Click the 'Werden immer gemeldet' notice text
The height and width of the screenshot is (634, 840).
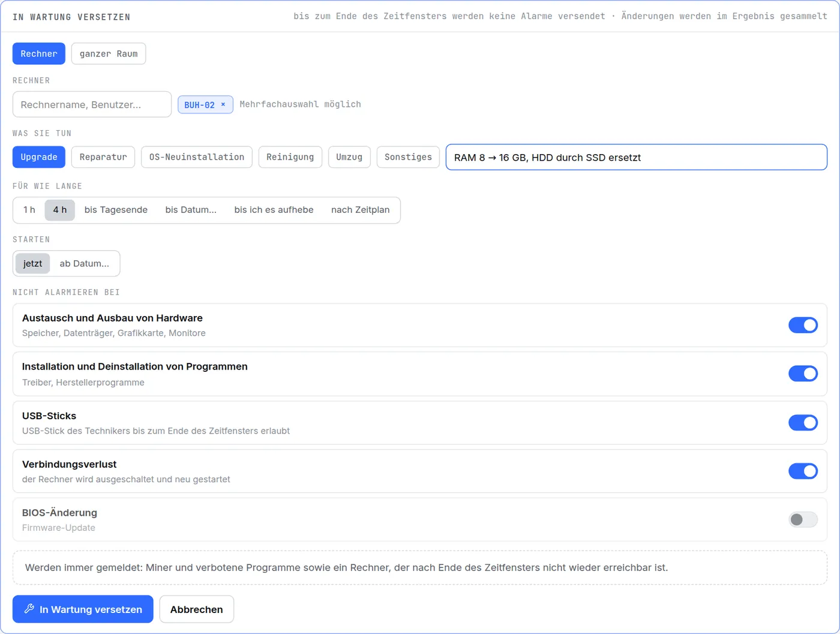[346, 567]
